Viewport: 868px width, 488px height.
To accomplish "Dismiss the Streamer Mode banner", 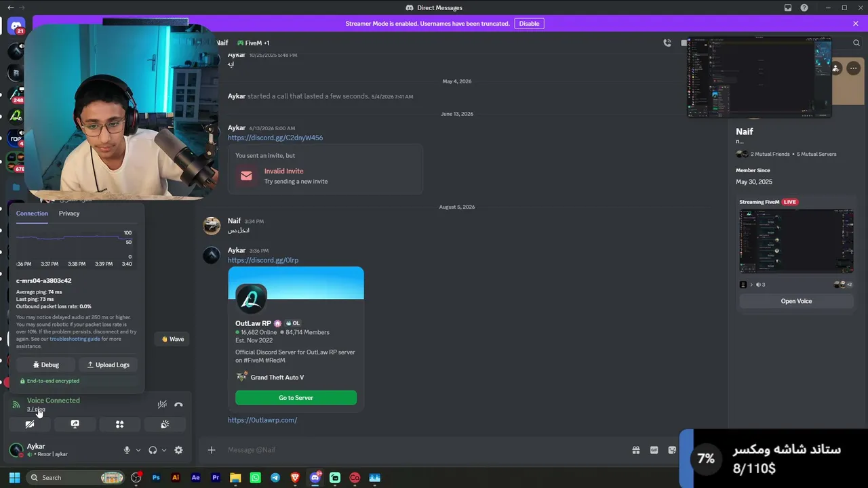I will pyautogui.click(x=856, y=24).
